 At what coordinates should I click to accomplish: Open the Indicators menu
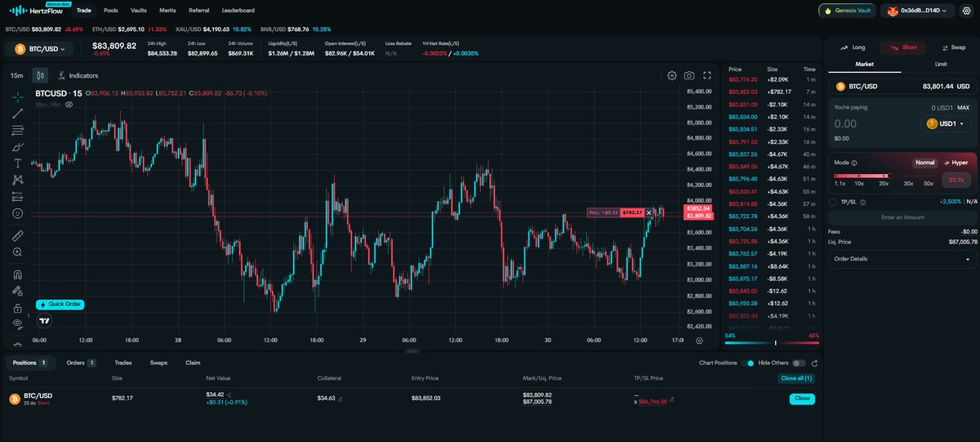pyautogui.click(x=78, y=75)
